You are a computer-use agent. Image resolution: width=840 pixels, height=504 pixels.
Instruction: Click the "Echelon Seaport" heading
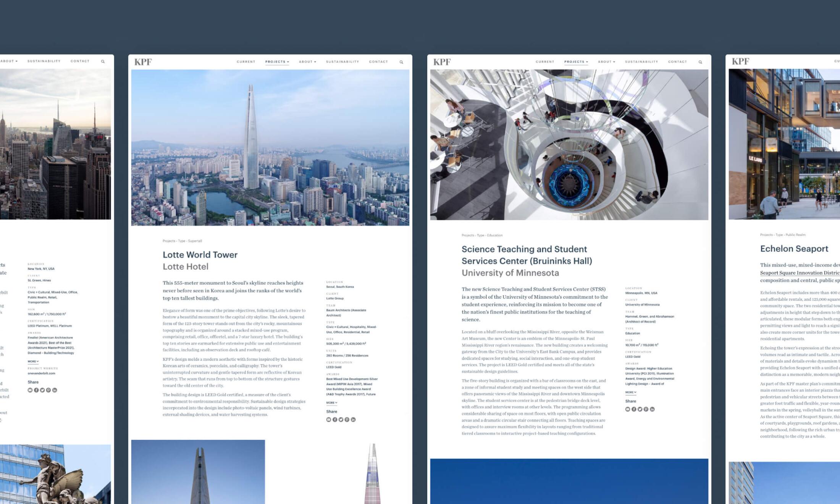[794, 249]
